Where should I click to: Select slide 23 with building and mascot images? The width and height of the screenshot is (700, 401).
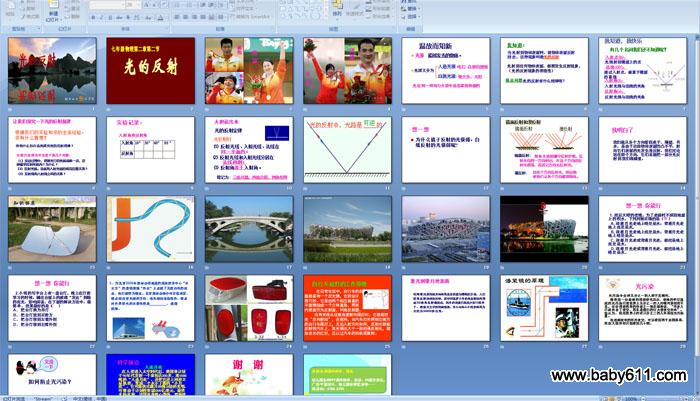(x=150, y=308)
